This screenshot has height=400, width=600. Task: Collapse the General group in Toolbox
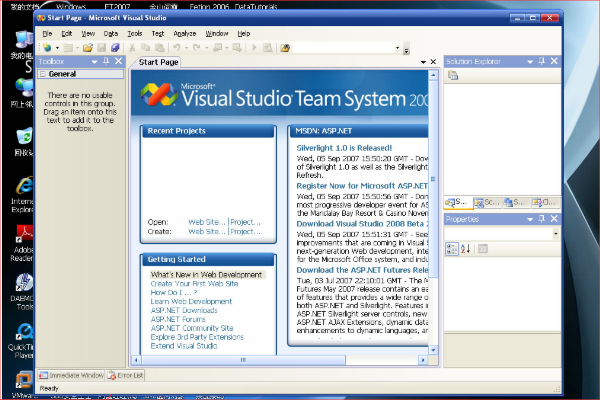(43, 74)
